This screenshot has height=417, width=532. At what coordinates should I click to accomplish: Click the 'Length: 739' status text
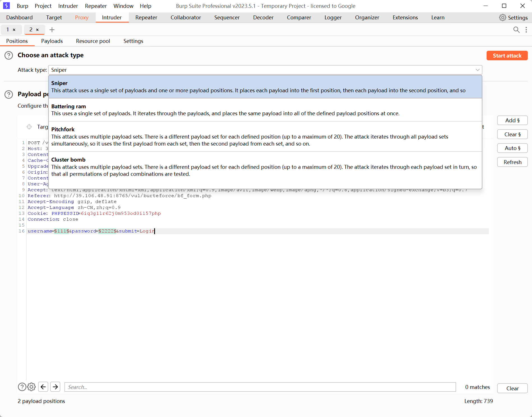click(x=478, y=401)
